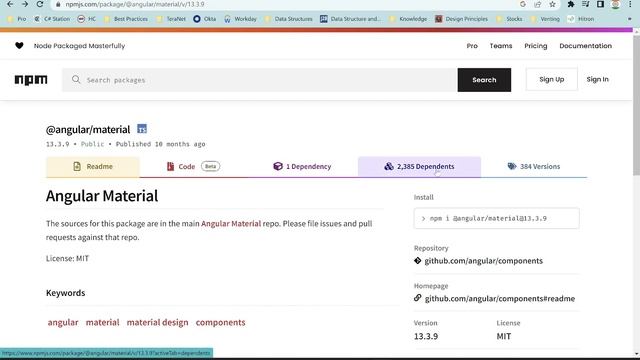640x360 pixels.
Task: Click the black Search button
Action: click(x=484, y=80)
